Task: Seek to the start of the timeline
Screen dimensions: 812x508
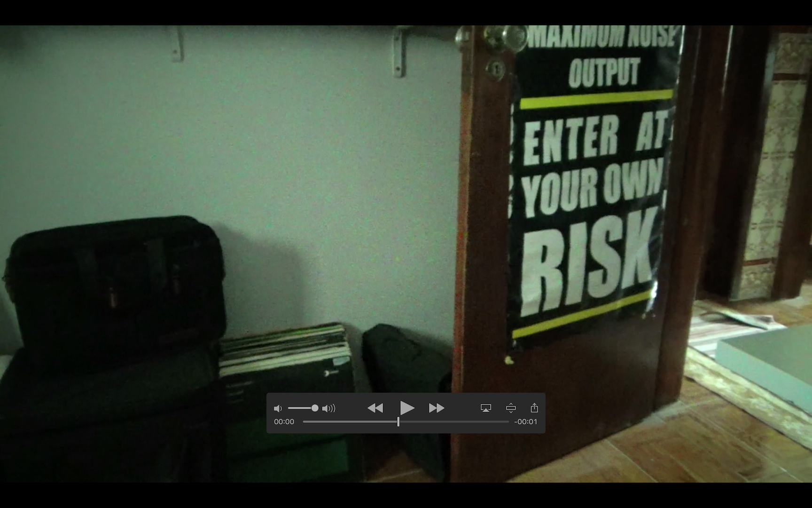Action: point(304,421)
